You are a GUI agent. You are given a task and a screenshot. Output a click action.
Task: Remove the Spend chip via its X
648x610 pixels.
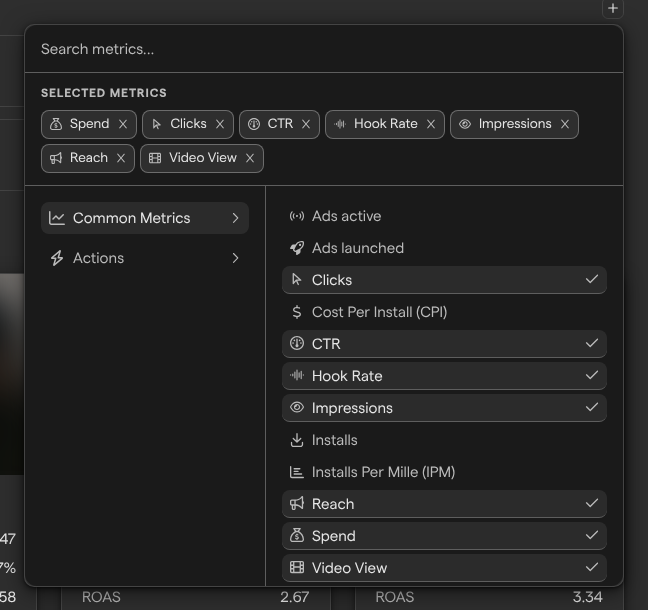123,124
